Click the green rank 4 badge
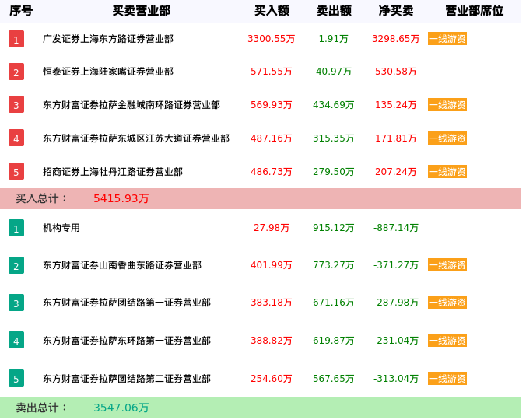Viewport: 526px width, 420px height. 16,340
